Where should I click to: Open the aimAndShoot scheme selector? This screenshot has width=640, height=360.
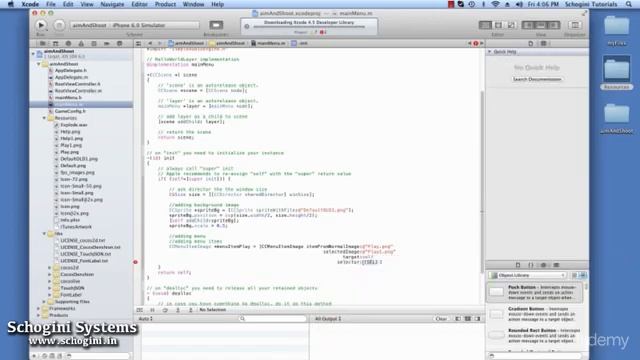[x=134, y=25]
